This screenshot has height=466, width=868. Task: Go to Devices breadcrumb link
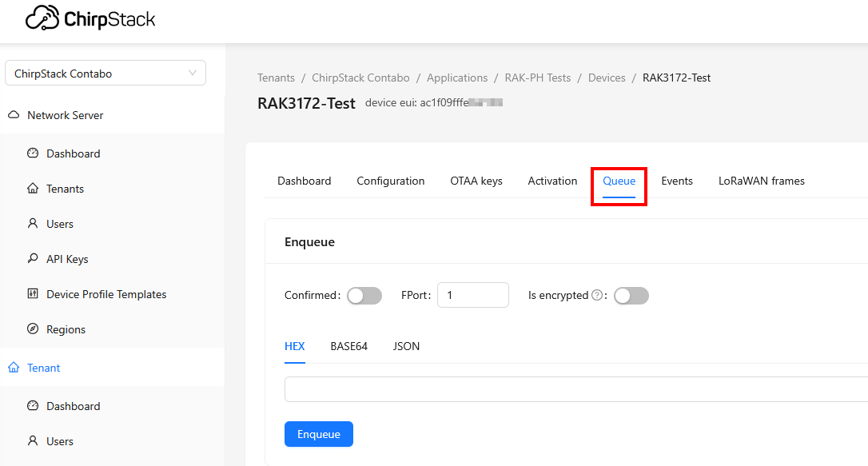(x=607, y=78)
